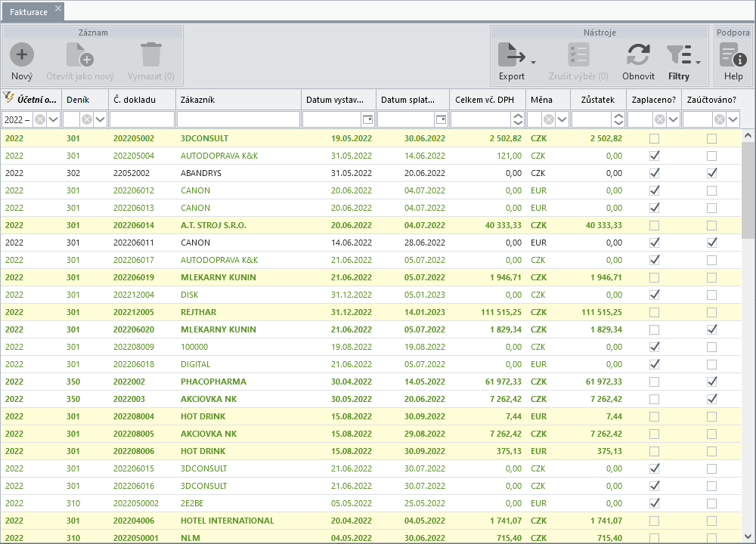Open the Zaúčtováno? filter dropdown

click(733, 119)
